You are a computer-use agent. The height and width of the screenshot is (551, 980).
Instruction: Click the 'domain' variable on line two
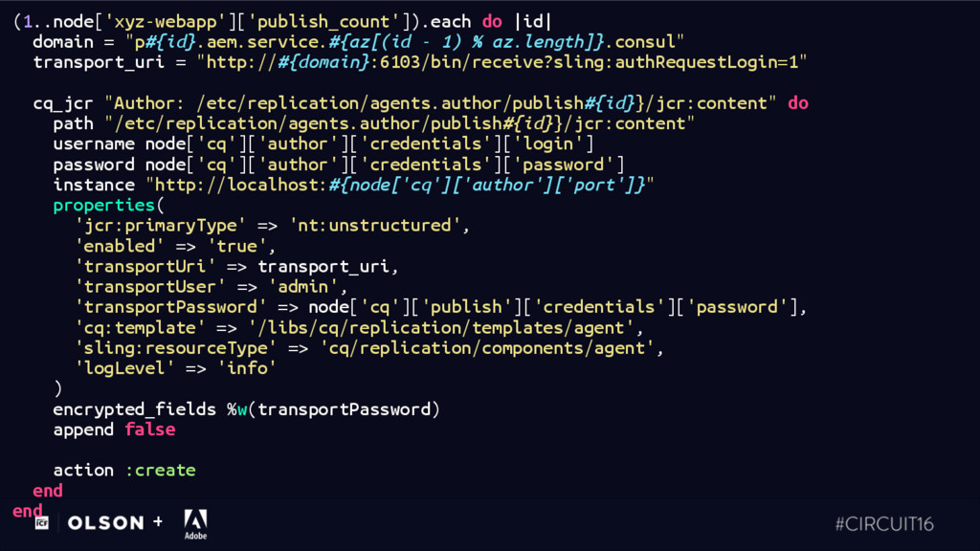63,42
